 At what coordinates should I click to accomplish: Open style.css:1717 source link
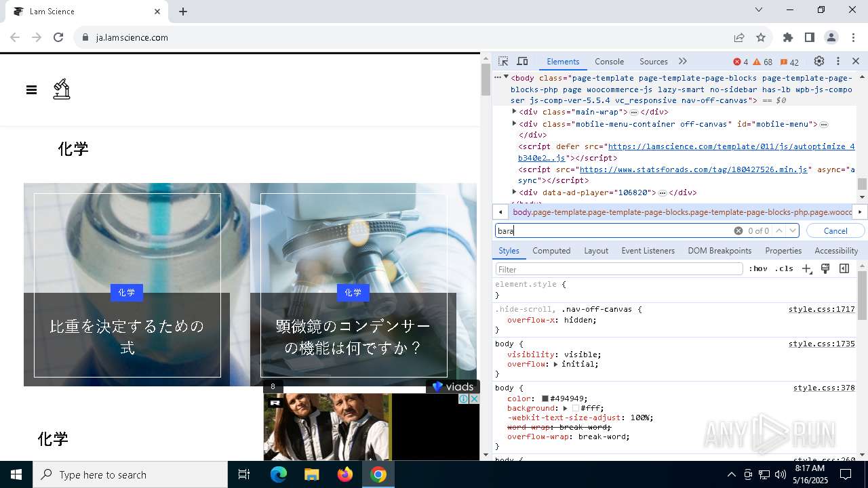tap(821, 309)
